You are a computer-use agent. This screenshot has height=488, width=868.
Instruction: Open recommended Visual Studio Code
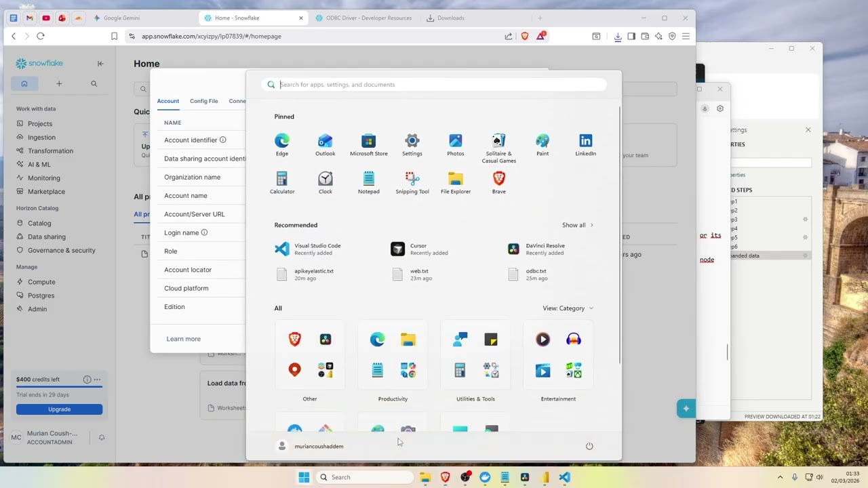308,249
